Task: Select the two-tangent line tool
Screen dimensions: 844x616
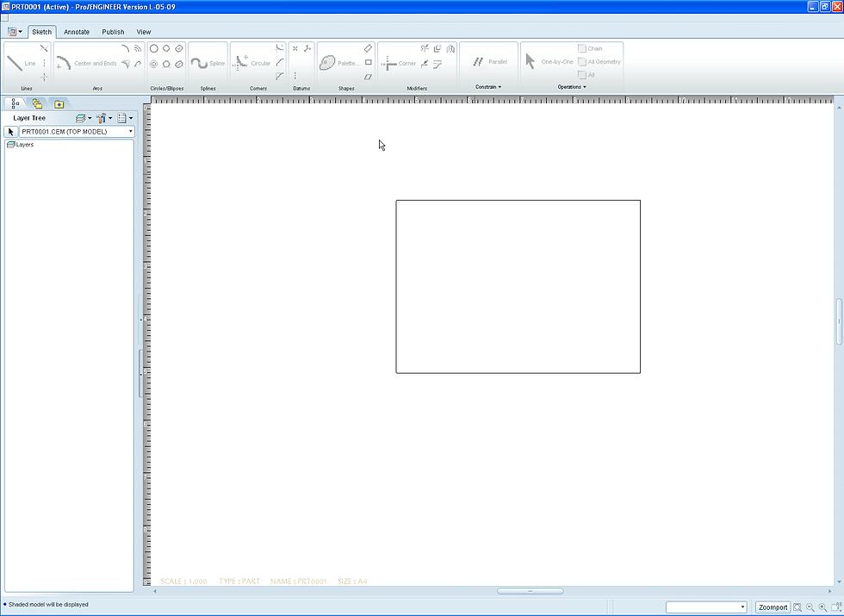Action: [x=44, y=48]
